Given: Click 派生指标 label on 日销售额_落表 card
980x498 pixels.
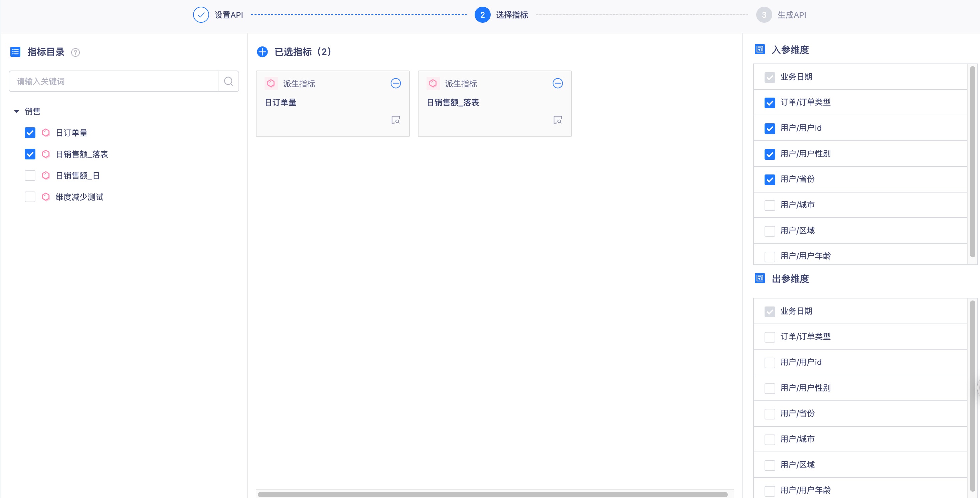Looking at the screenshot, I should [x=461, y=83].
